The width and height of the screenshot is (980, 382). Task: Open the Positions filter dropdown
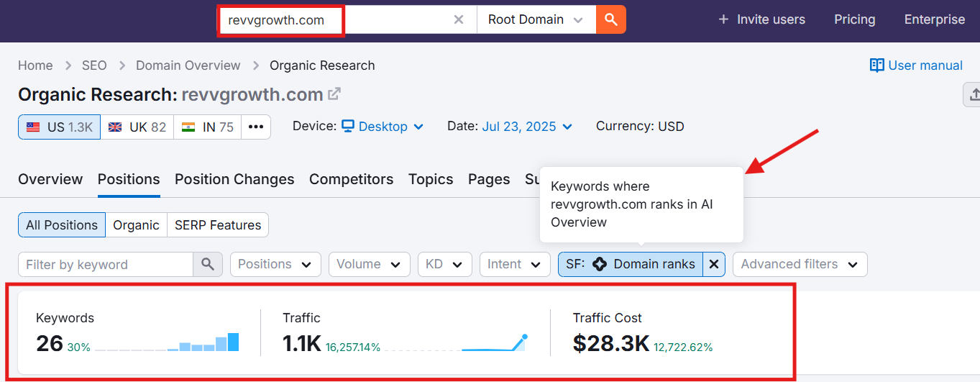pos(275,264)
